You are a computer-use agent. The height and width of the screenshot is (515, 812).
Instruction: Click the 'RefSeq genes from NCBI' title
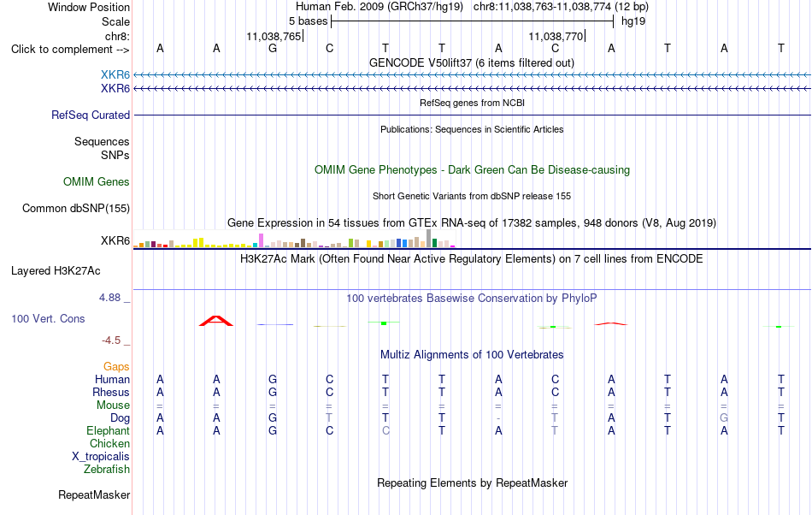tap(472, 103)
